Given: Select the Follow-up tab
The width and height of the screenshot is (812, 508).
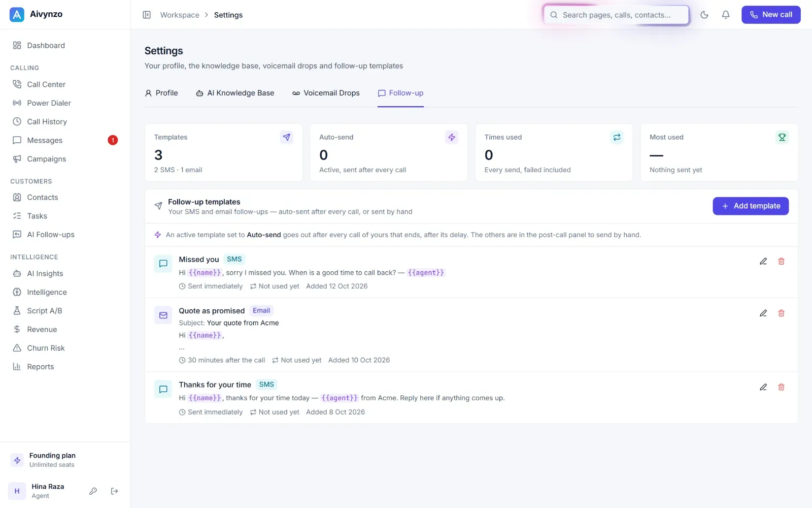Looking at the screenshot, I should pos(400,93).
